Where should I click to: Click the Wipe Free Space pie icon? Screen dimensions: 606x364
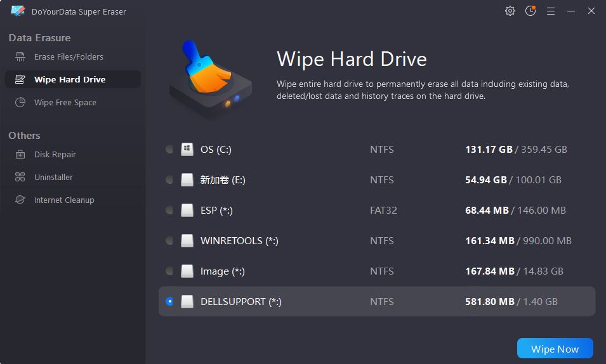pos(20,102)
